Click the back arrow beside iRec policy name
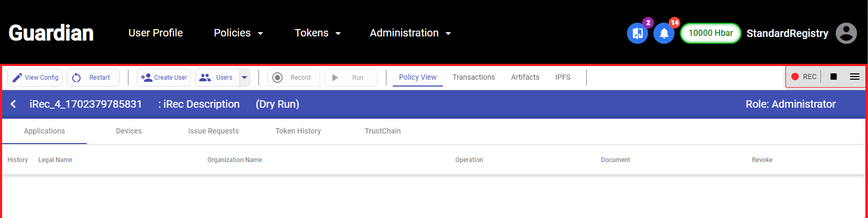The height and width of the screenshot is (218, 868). click(x=14, y=104)
